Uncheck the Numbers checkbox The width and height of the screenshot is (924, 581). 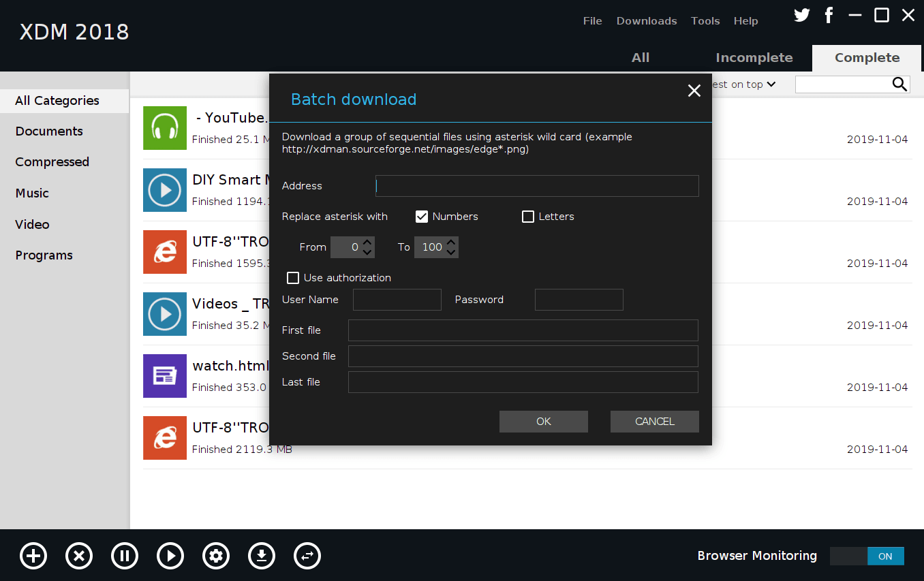[422, 217]
